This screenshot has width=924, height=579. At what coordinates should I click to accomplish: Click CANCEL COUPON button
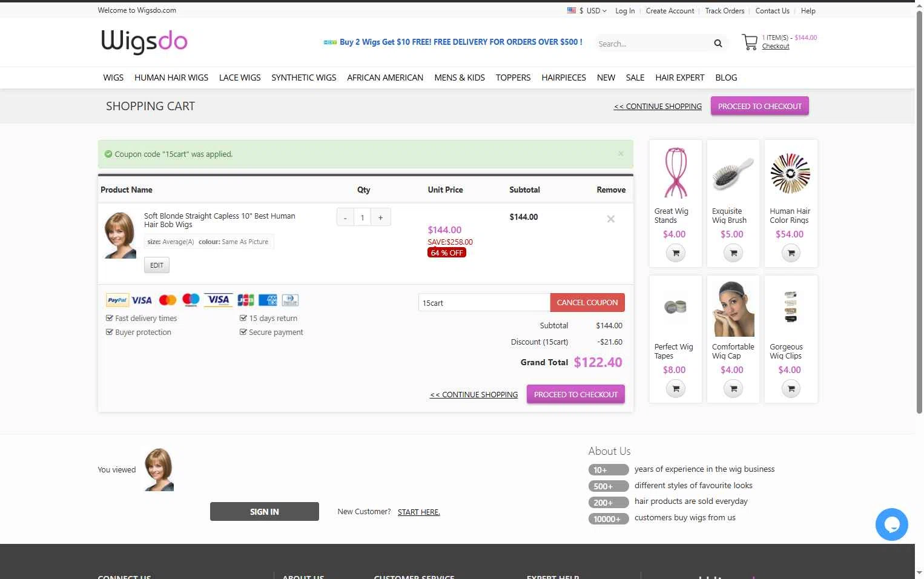coord(587,302)
